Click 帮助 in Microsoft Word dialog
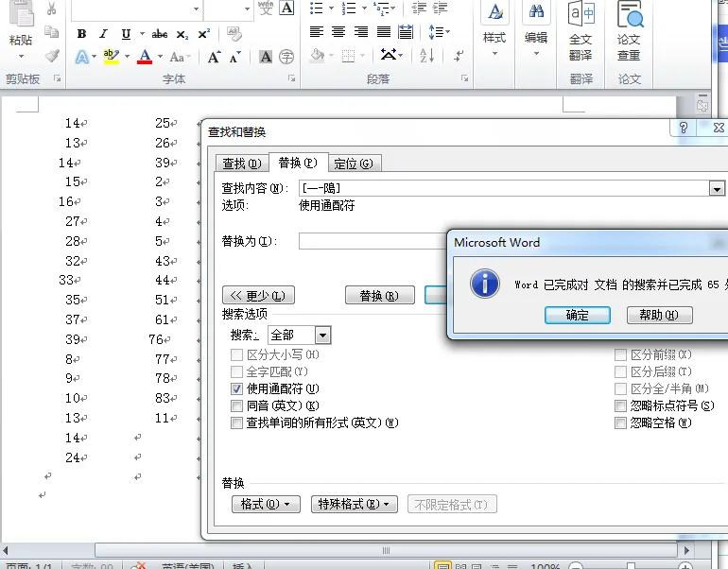The width and height of the screenshot is (728, 569). (x=659, y=315)
